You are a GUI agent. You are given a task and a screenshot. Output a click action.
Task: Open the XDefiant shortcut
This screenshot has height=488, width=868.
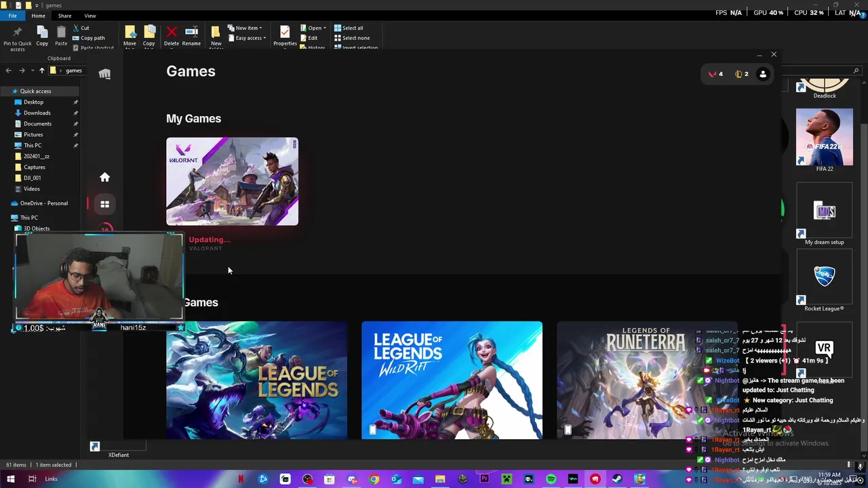[x=118, y=450]
